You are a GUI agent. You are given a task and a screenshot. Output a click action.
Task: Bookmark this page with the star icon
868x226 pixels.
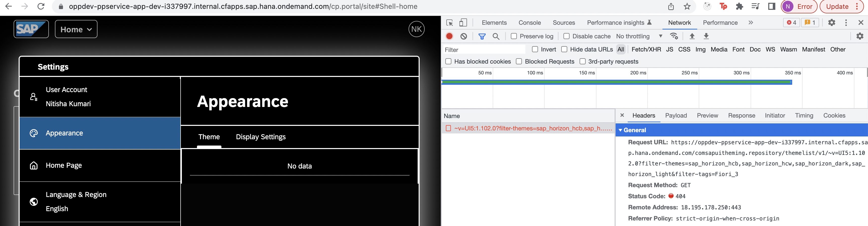(x=687, y=6)
